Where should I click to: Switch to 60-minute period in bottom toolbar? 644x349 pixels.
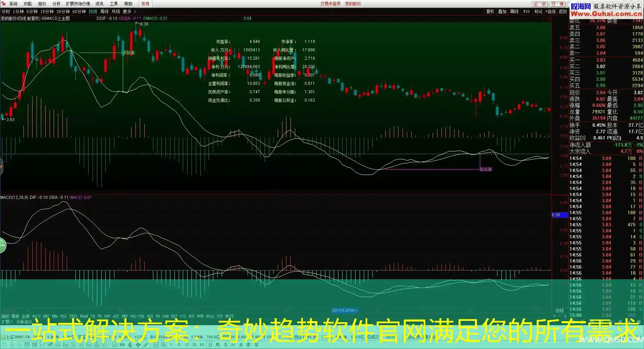[x=202, y=345]
